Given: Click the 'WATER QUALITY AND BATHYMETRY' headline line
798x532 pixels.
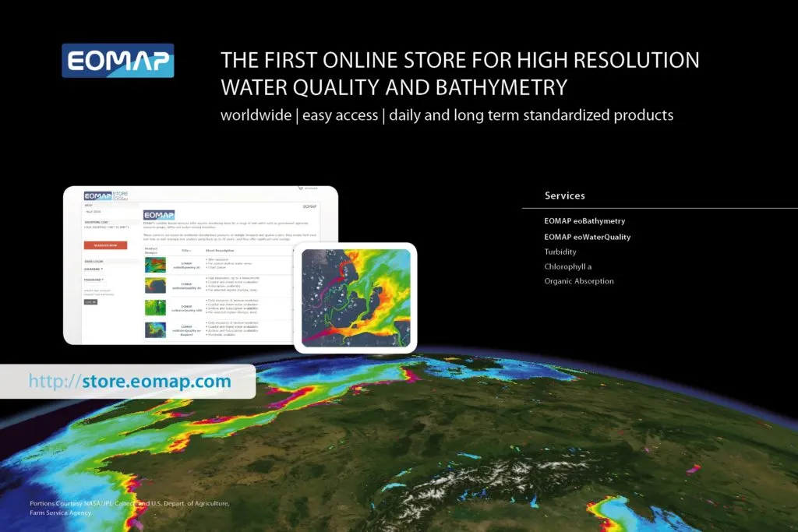Looking at the screenshot, I should pos(394,87).
